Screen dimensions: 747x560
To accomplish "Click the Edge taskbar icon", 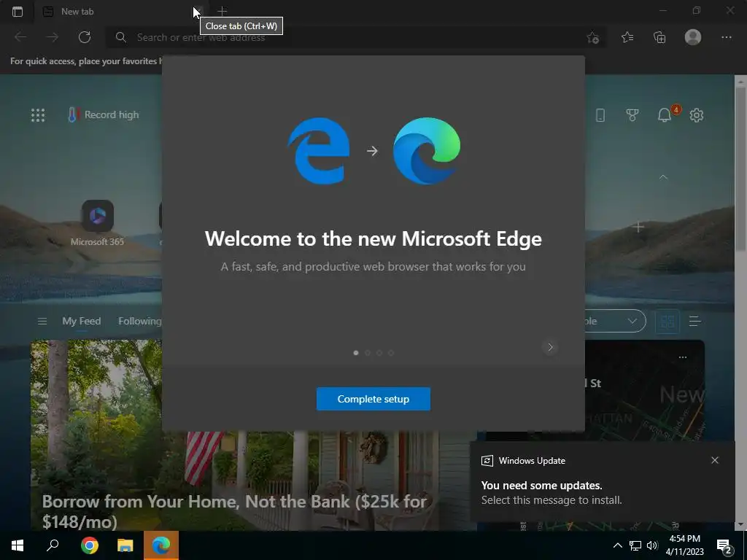I will click(161, 545).
